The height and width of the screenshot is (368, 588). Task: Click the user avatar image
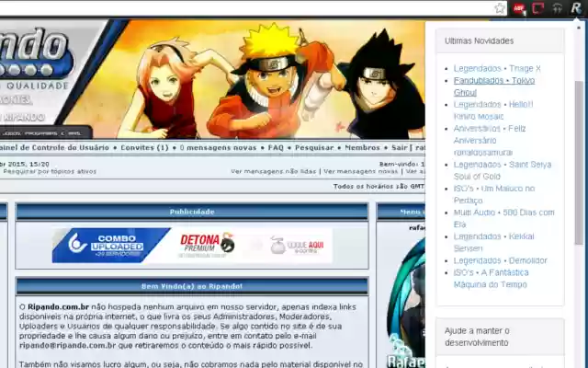click(x=406, y=303)
